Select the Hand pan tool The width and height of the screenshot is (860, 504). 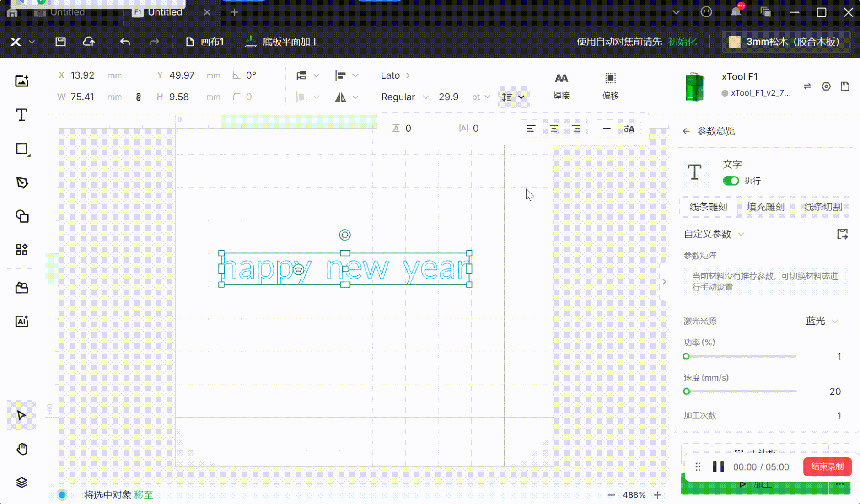pyautogui.click(x=21, y=449)
